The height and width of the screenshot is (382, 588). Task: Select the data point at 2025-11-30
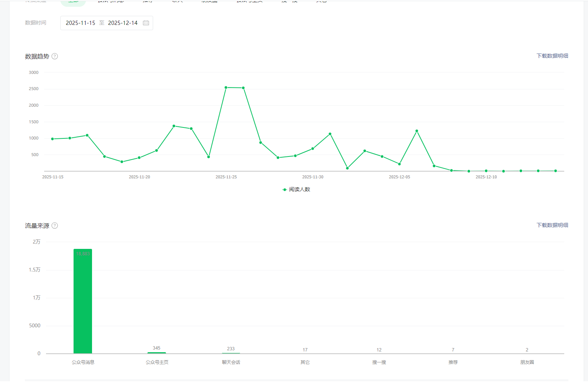click(x=313, y=149)
